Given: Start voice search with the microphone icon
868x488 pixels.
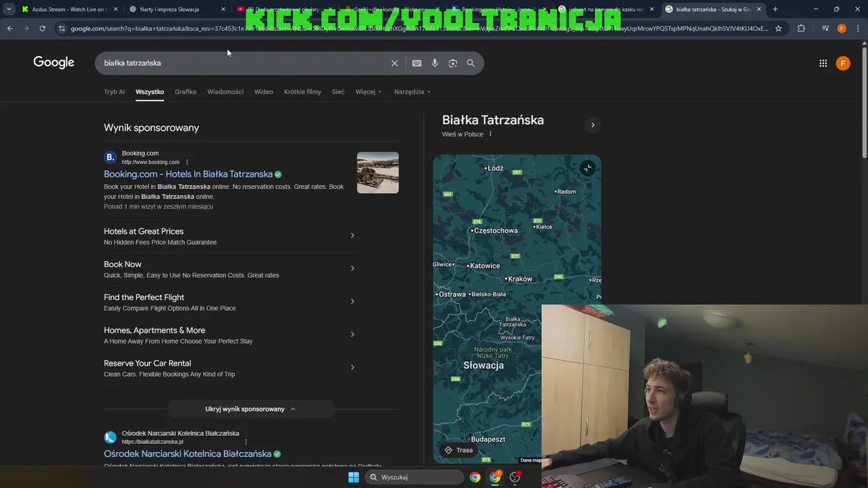Looking at the screenshot, I should tap(435, 63).
